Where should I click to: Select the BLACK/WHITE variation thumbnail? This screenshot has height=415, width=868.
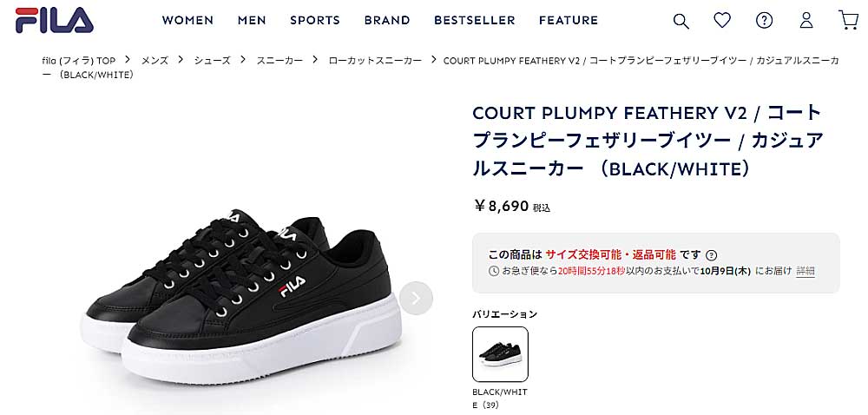point(500,354)
